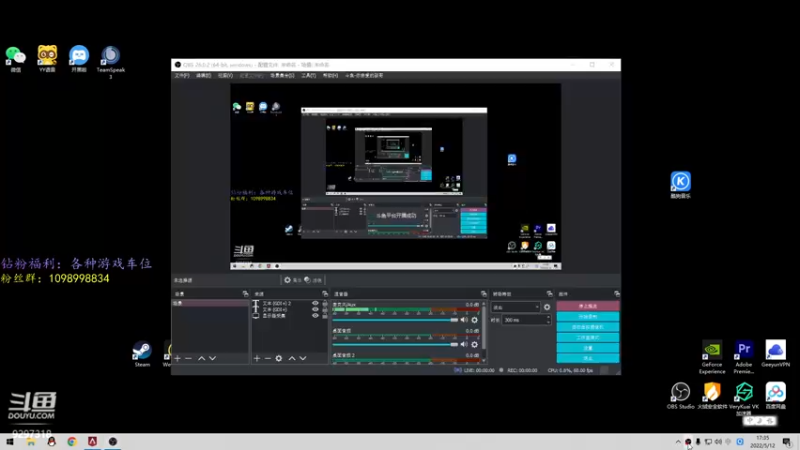This screenshot has width=800, height=450.
Task: Open the File menu in OBS
Action: [x=182, y=76]
